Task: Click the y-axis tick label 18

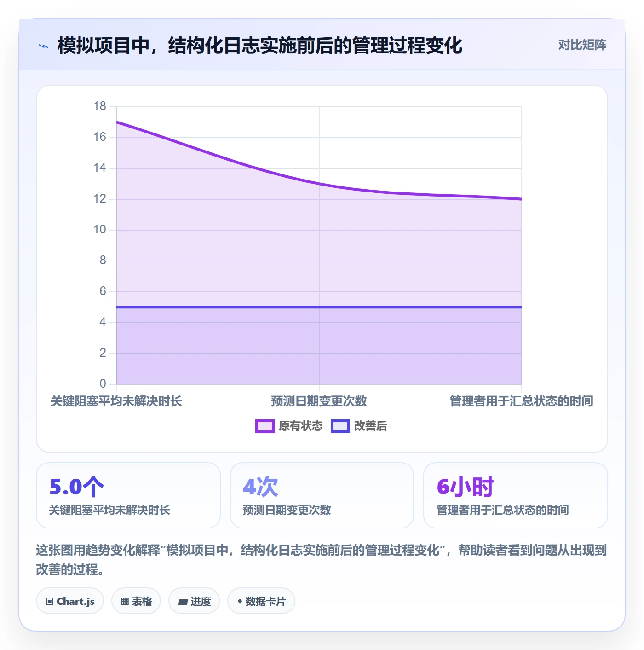Action: pyautogui.click(x=100, y=106)
